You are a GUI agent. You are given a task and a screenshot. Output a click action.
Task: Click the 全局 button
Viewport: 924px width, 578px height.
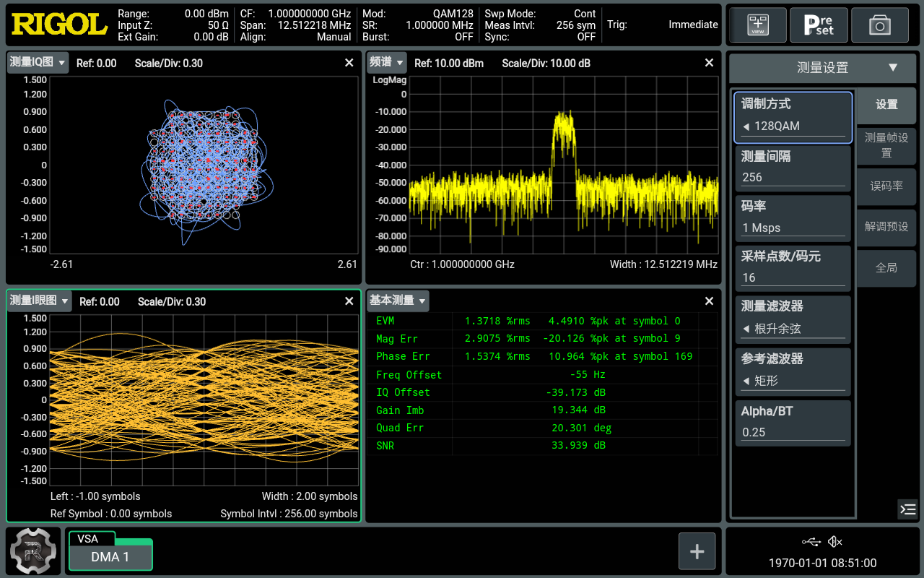886,268
